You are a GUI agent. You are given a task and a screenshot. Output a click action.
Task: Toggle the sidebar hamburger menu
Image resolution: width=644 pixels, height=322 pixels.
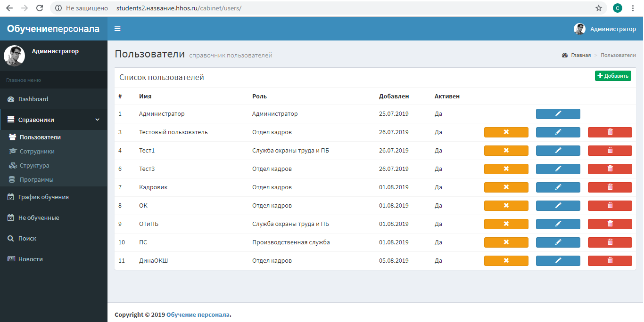[x=117, y=29]
